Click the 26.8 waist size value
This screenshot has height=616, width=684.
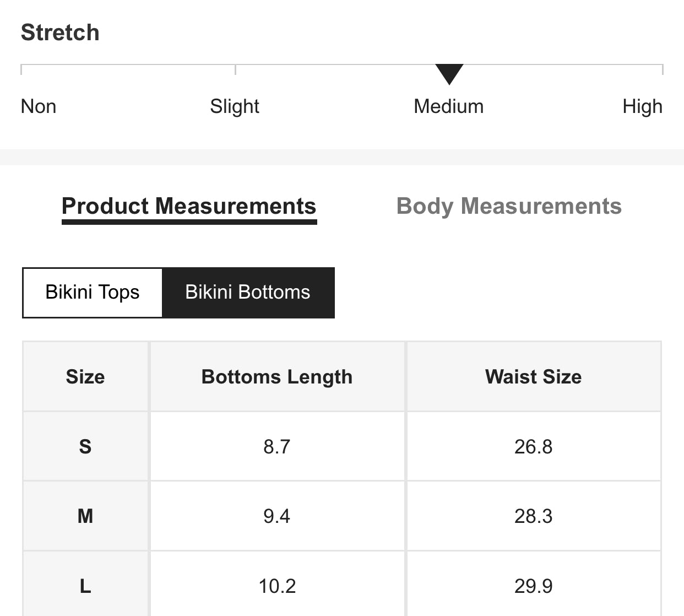533,446
